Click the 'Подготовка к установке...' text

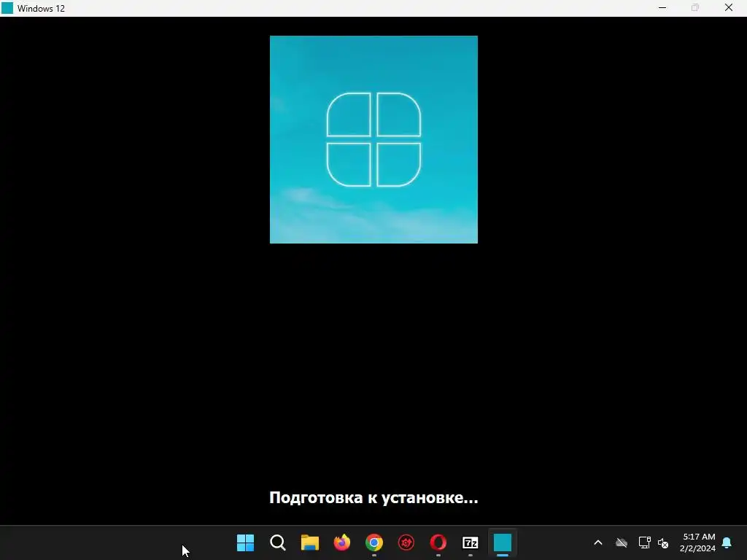[373, 497]
